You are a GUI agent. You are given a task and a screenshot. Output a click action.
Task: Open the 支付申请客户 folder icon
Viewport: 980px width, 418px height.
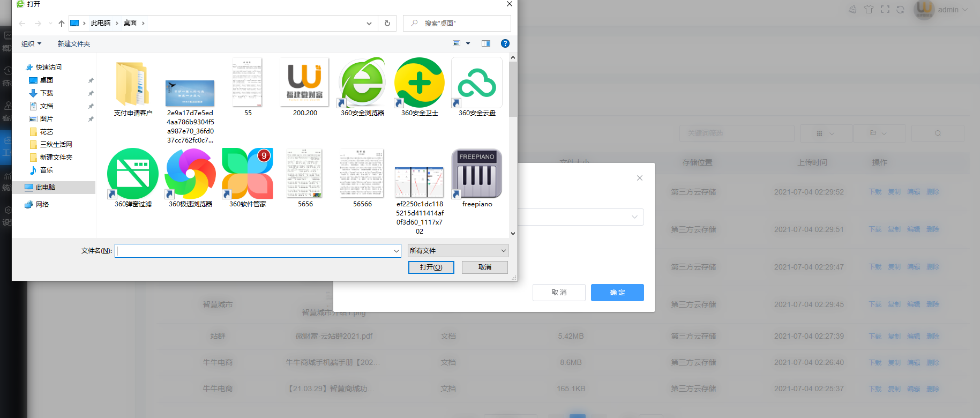132,84
